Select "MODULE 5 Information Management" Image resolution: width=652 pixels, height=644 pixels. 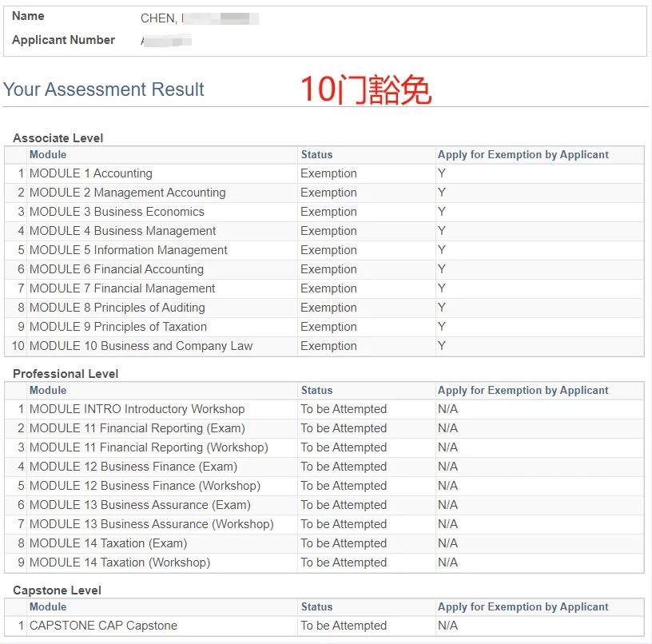pos(129,250)
